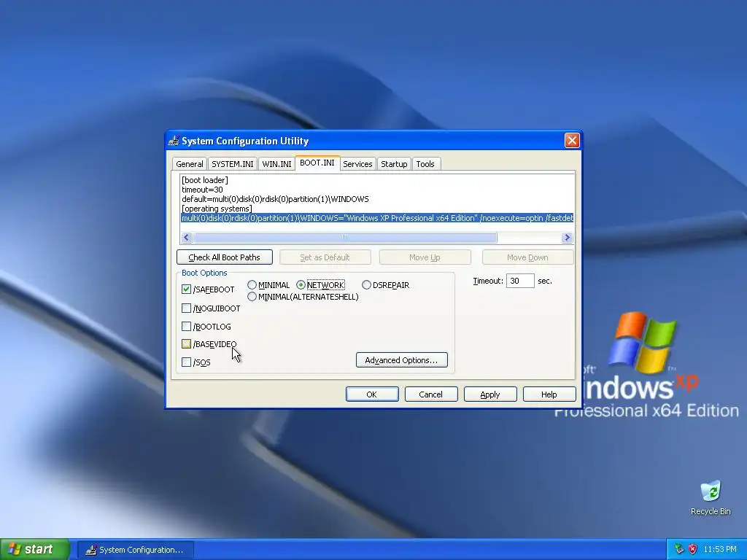Click the horizontal scrollbar right arrow
The width and height of the screenshot is (747, 560).
click(567, 237)
